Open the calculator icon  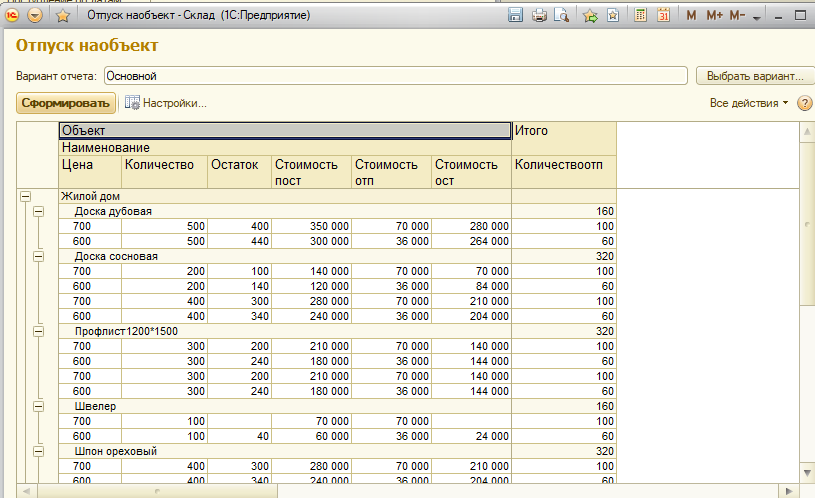(640, 16)
